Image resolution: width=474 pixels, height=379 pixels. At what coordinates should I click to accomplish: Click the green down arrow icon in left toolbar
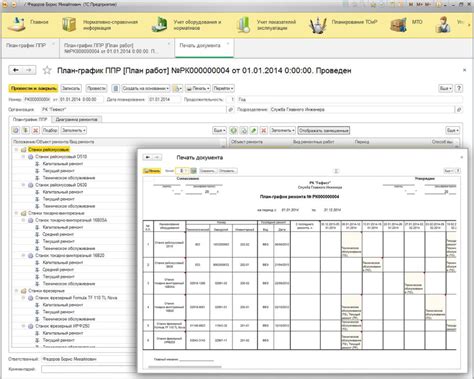point(25,130)
